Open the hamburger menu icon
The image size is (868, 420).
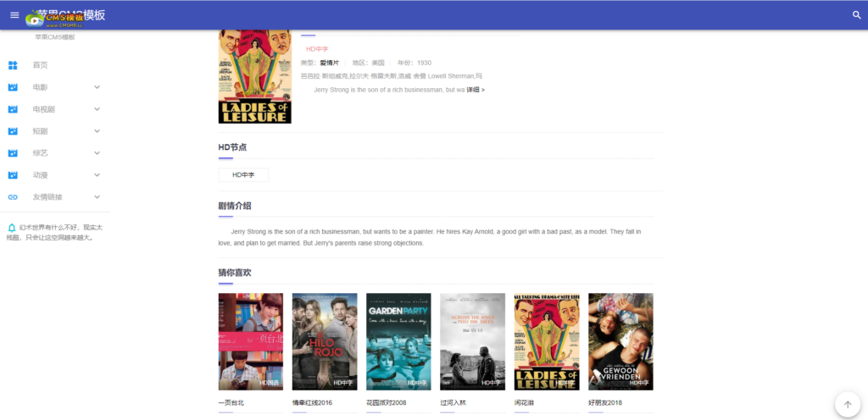[x=14, y=15]
